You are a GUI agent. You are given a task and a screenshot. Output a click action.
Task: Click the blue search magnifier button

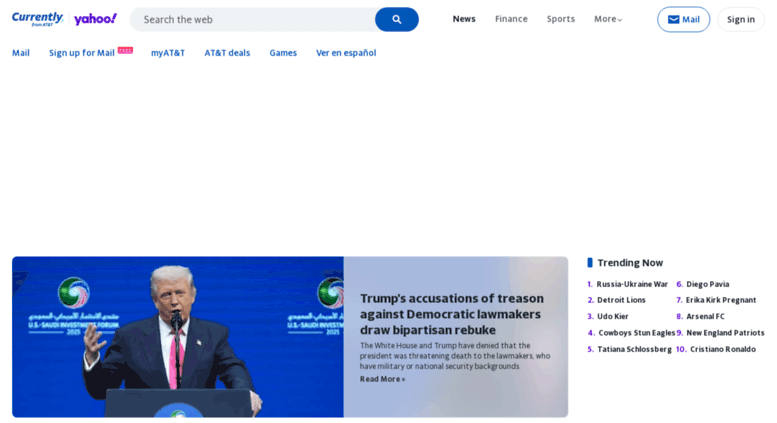(x=396, y=19)
